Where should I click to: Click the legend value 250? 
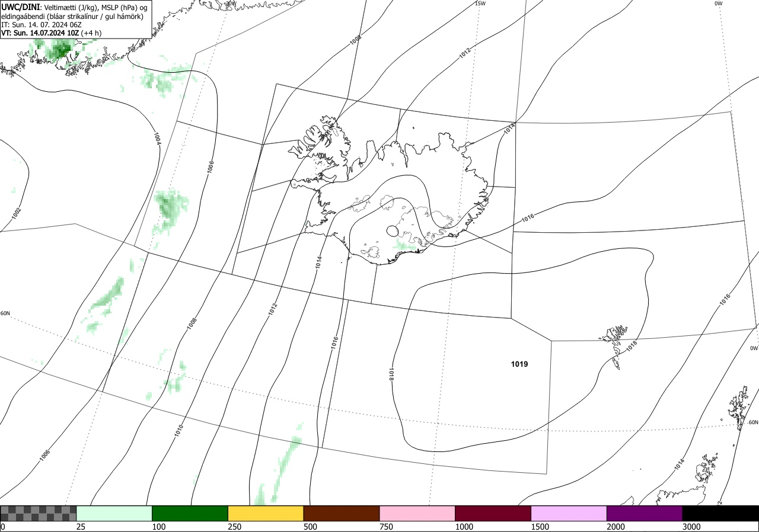235,527
